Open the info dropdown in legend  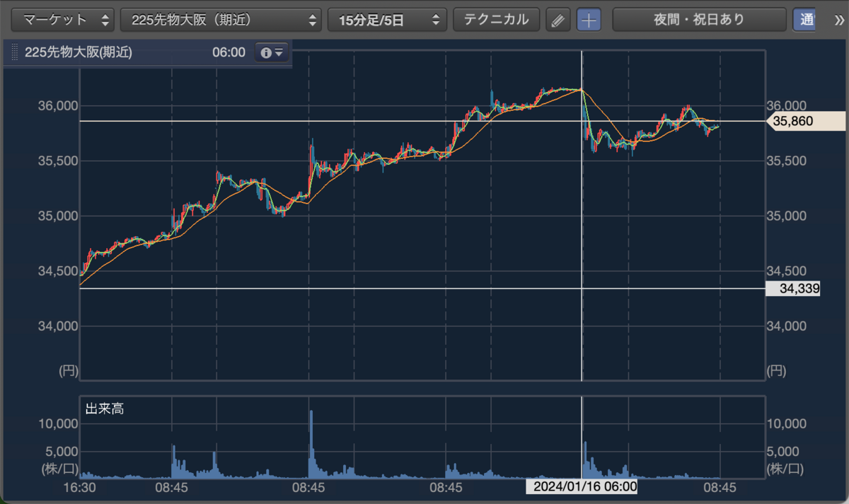tap(272, 52)
